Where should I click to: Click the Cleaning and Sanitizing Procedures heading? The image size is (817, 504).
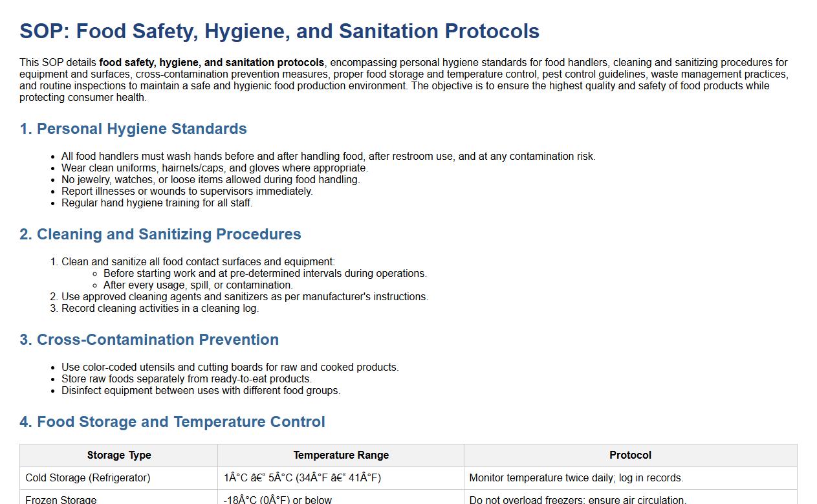click(x=160, y=234)
